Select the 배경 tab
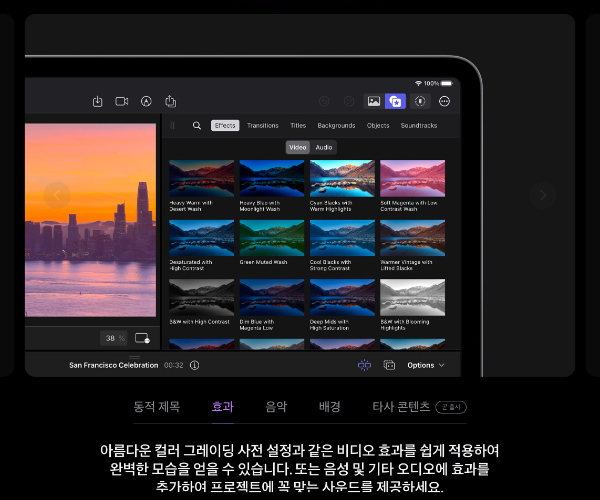The width and height of the screenshot is (600, 500). coord(330,406)
